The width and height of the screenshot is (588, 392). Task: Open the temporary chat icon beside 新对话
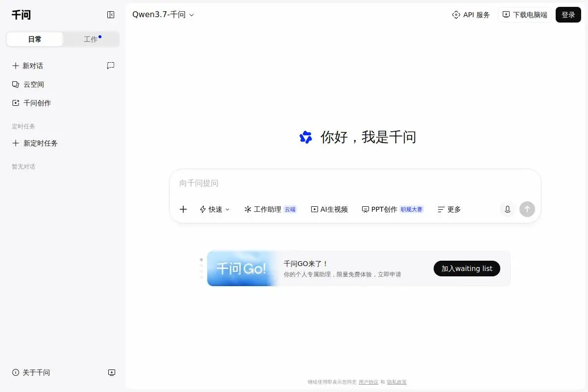pos(111,66)
